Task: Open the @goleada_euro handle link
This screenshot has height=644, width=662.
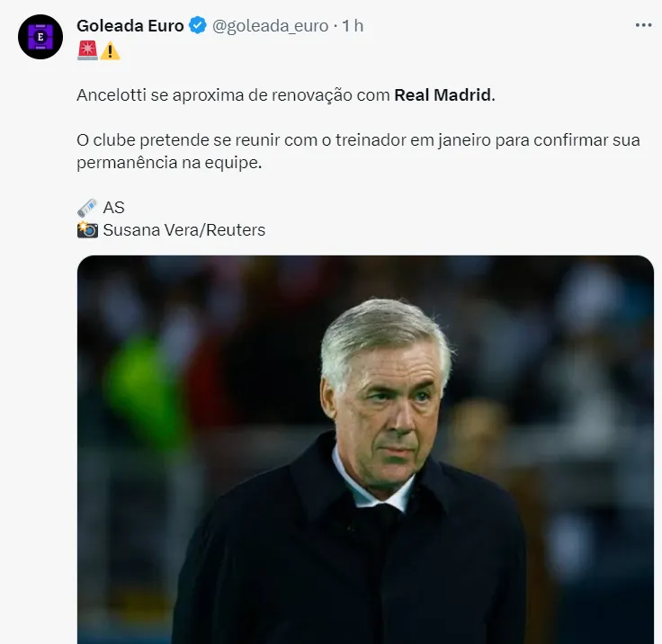Action: click(270, 26)
